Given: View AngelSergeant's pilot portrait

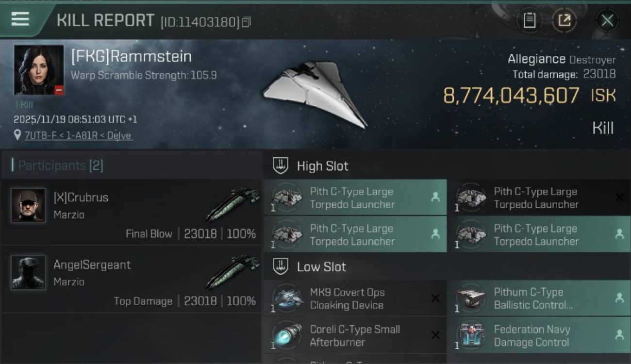Looking at the screenshot, I should click(28, 273).
